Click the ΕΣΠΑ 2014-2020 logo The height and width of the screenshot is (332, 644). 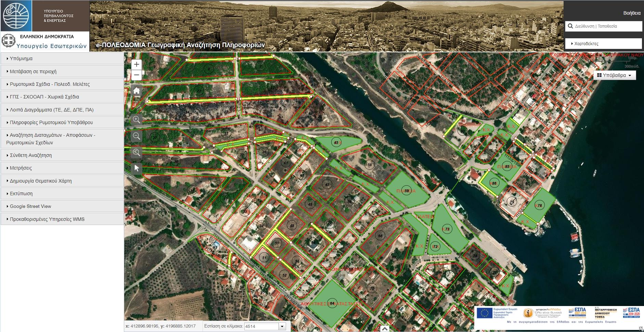tap(631, 313)
